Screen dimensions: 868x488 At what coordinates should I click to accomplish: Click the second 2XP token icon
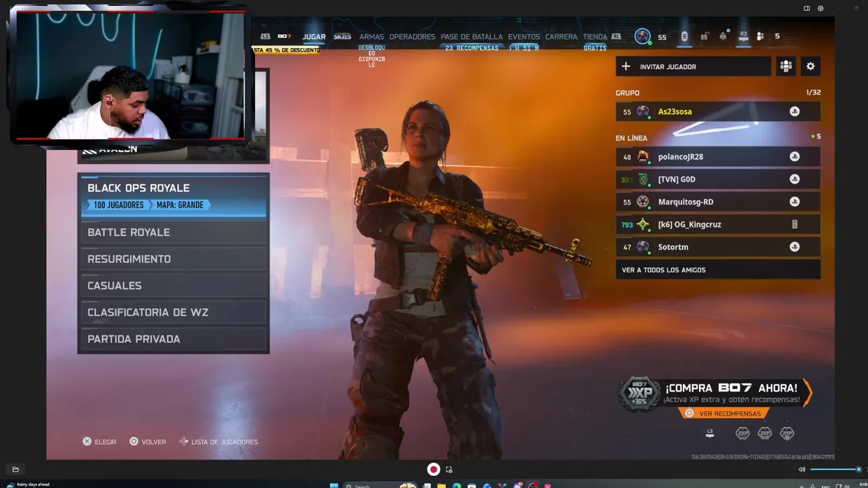pyautogui.click(x=765, y=433)
